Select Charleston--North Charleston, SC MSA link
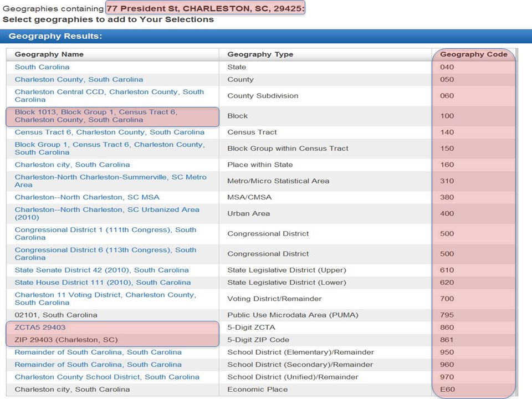This screenshot has height=399, width=532. click(87, 197)
